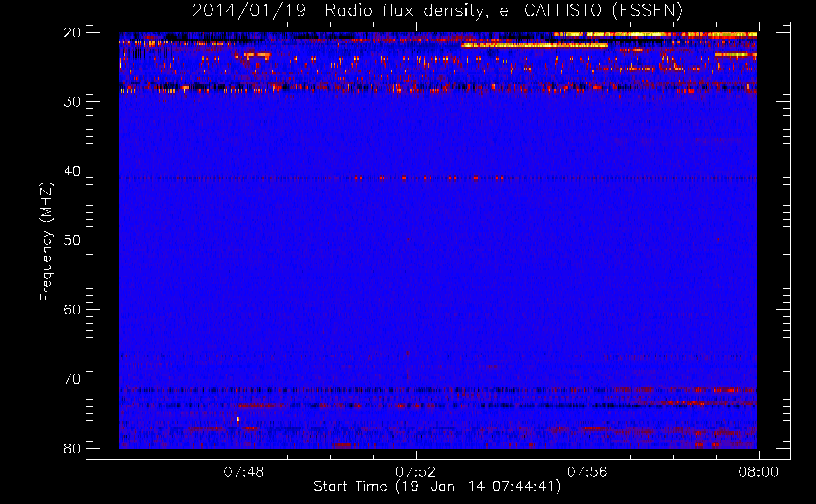Click the 20 frequency tick label
Image resolution: width=816 pixels, height=504 pixels.
coord(72,33)
